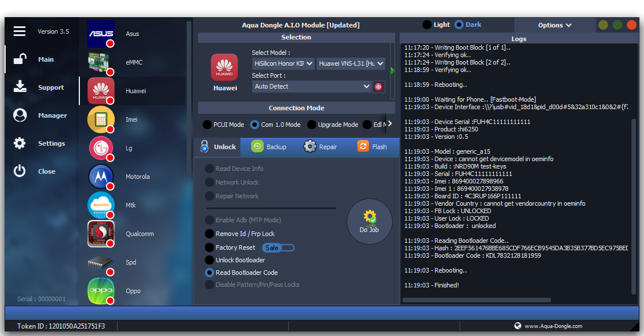Image resolution: width=644 pixels, height=336 pixels.
Task: Select the Motorola brand icon
Action: tap(101, 177)
